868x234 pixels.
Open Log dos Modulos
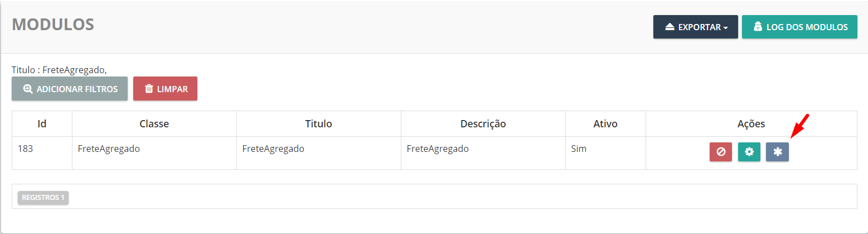click(799, 27)
